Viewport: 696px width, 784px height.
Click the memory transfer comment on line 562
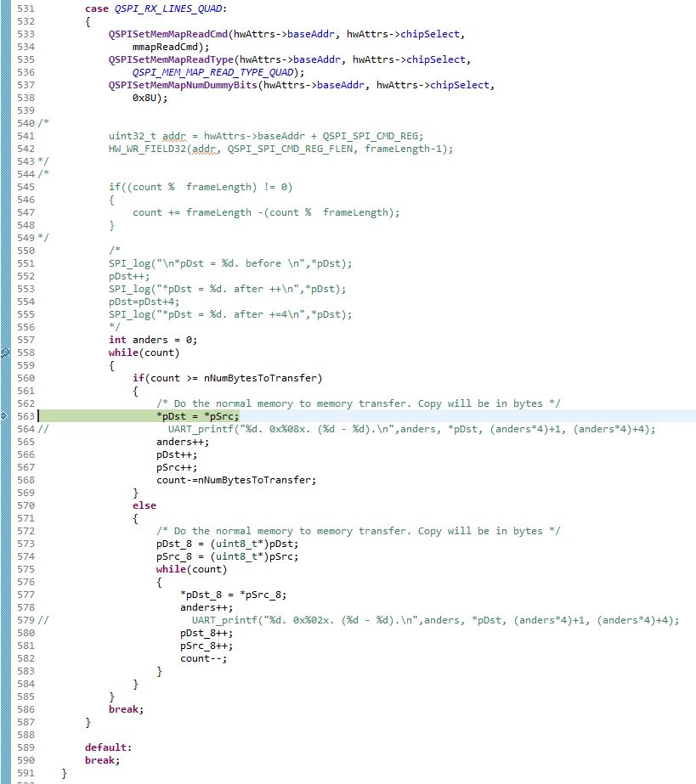(x=359, y=403)
